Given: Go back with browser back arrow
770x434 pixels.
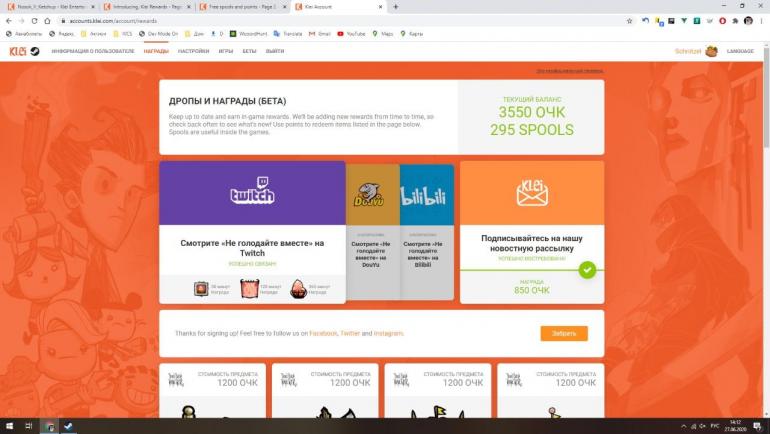Looking at the screenshot, I should click(x=9, y=21).
